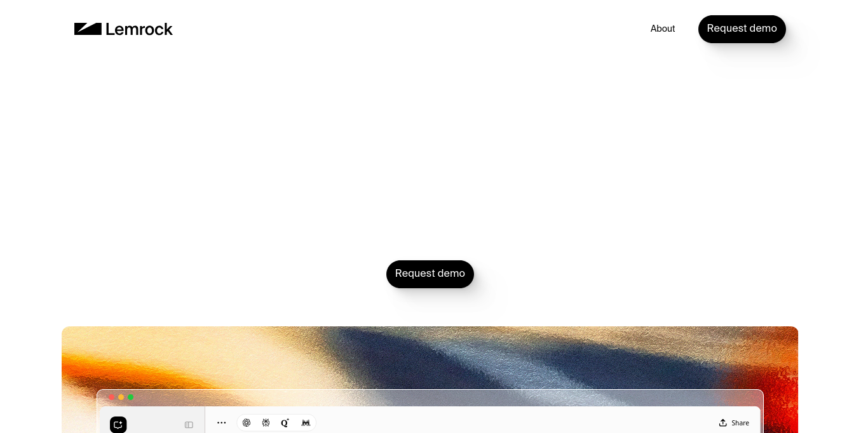This screenshot has height=433, width=868.
Task: Select the butterfly-shaped model icon
Action: [266, 423]
